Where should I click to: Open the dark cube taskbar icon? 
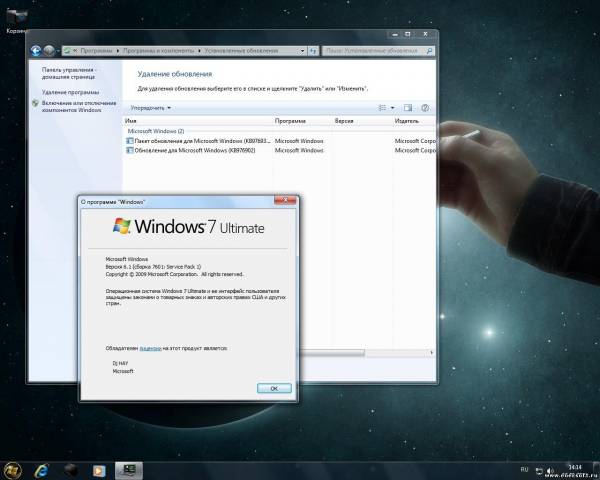click(70, 470)
